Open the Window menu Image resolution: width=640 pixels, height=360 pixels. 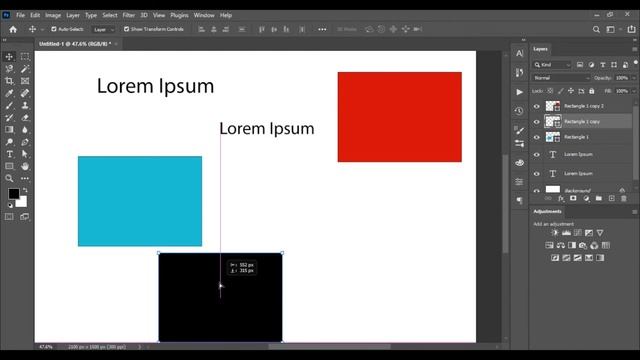(x=204, y=15)
